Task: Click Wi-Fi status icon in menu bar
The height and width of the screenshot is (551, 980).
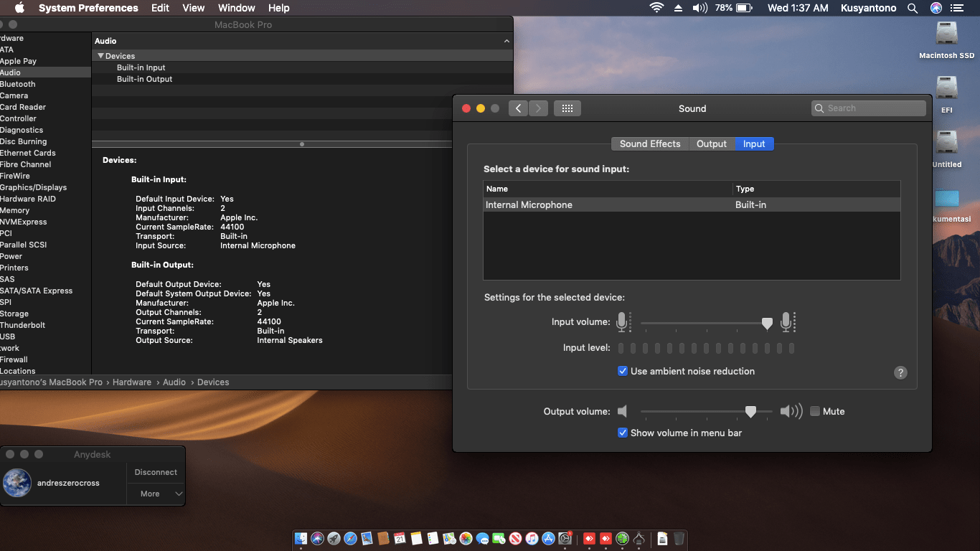Action: click(656, 8)
